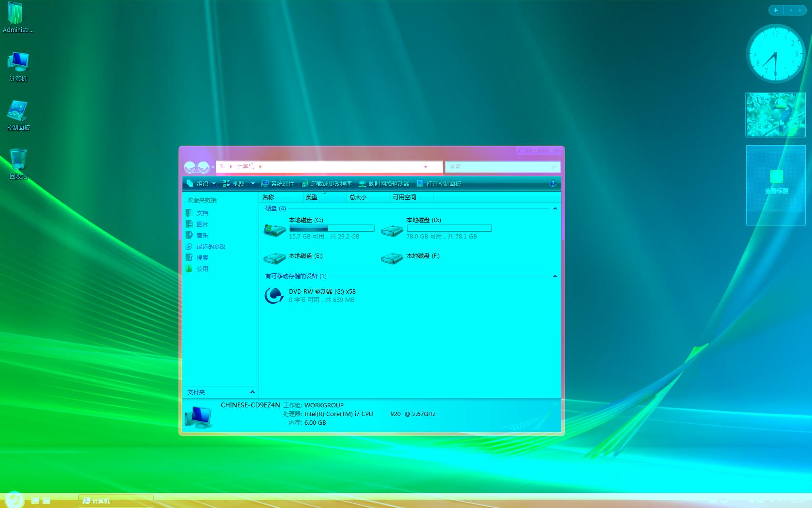Image resolution: width=812 pixels, height=508 pixels.
Task: Click 查看标题 in the feed gadget
Action: pyautogui.click(x=776, y=191)
